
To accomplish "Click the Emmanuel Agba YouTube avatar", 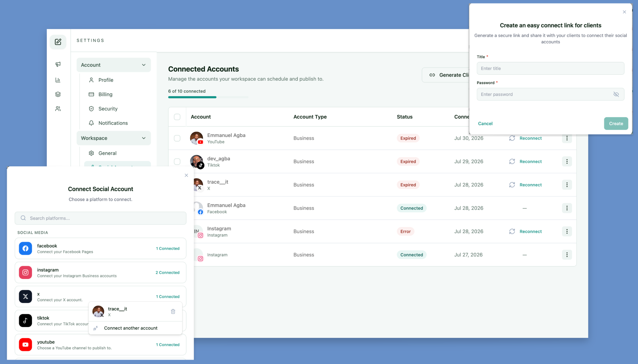I will [197, 138].
